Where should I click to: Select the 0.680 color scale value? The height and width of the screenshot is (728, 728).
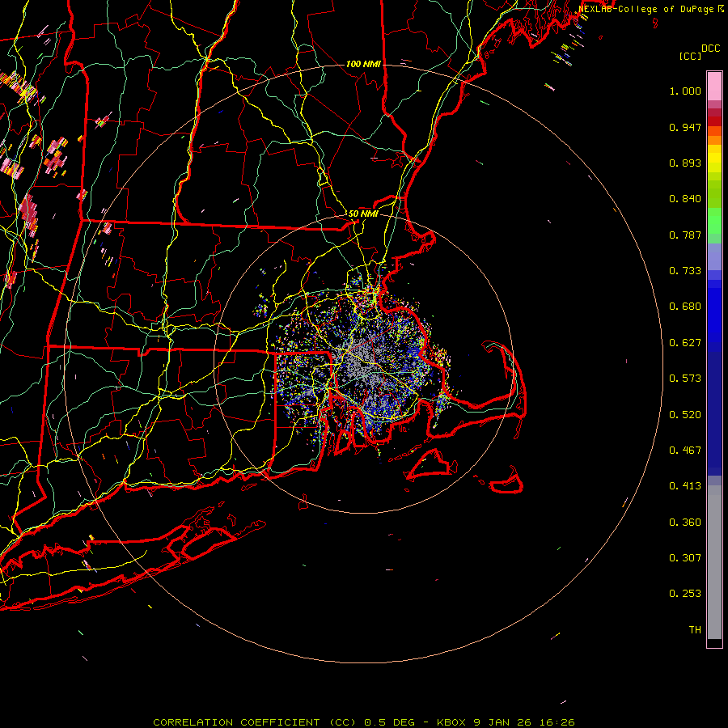coord(685,307)
